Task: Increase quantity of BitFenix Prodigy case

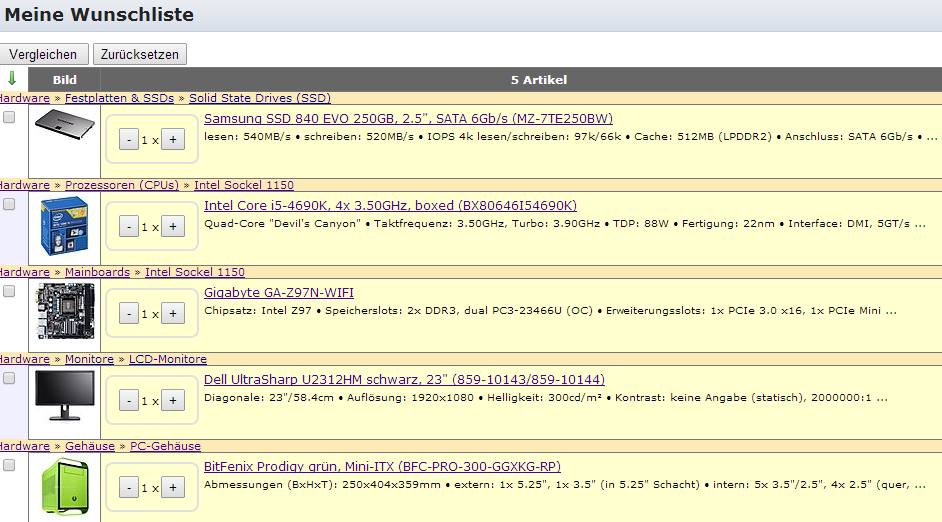Action: (x=173, y=488)
